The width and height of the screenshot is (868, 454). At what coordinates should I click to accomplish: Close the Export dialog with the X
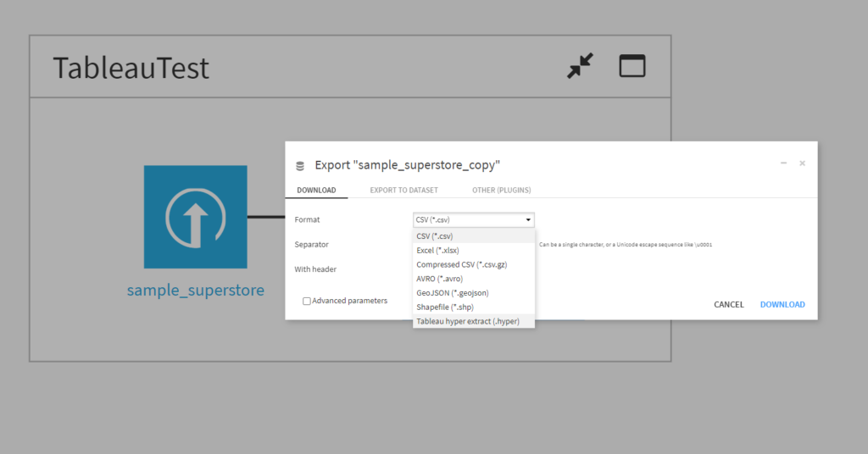click(802, 163)
